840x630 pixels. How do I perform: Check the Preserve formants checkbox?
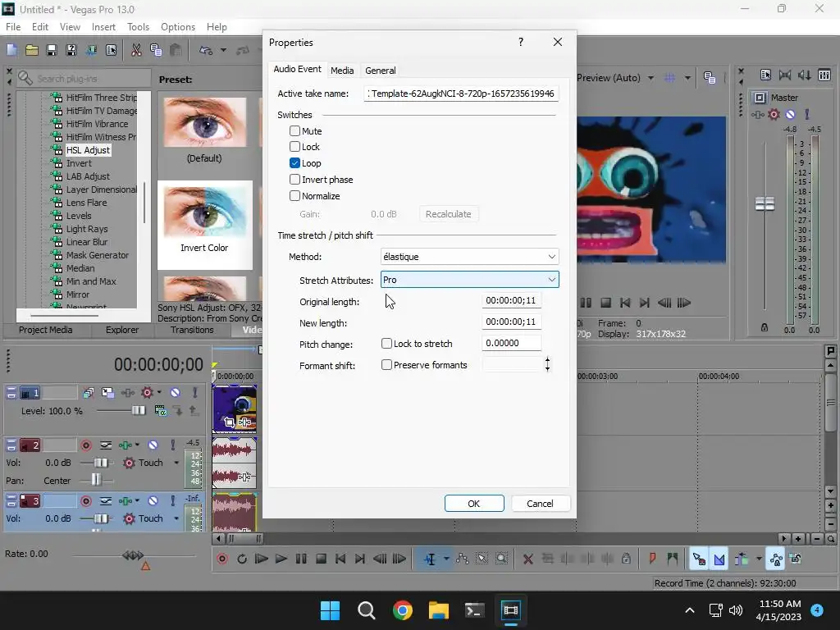tap(386, 365)
